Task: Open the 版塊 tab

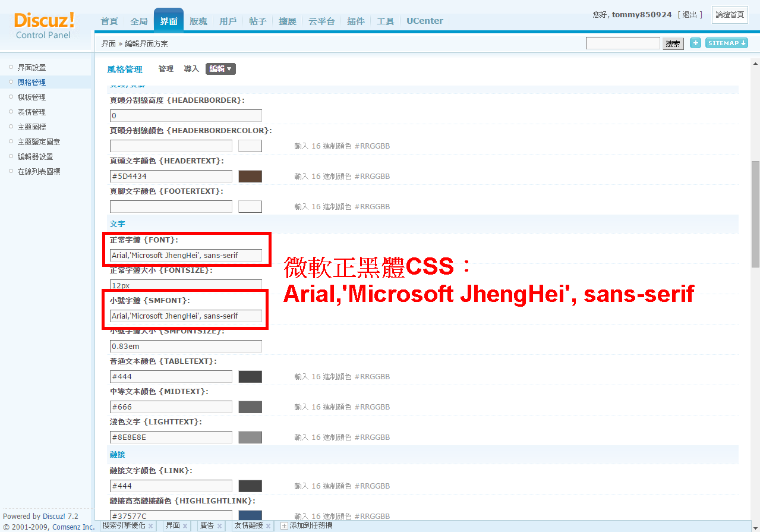Action: [x=198, y=21]
